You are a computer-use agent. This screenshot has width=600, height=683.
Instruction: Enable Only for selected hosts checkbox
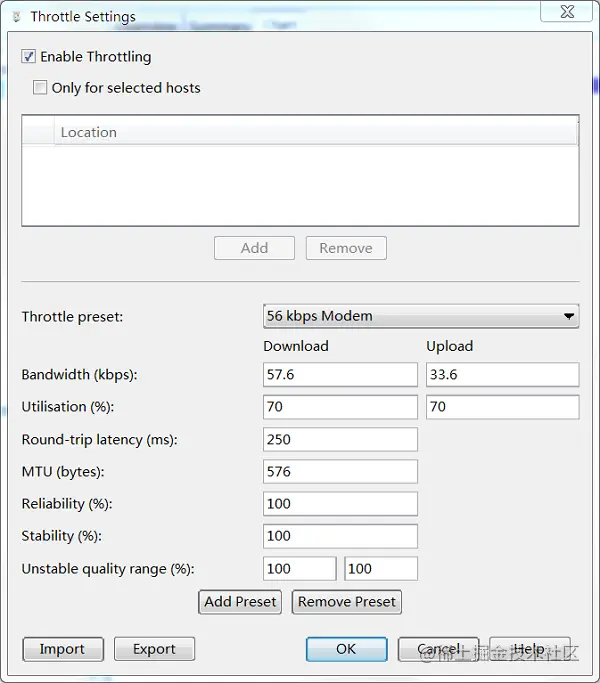pyautogui.click(x=40, y=88)
